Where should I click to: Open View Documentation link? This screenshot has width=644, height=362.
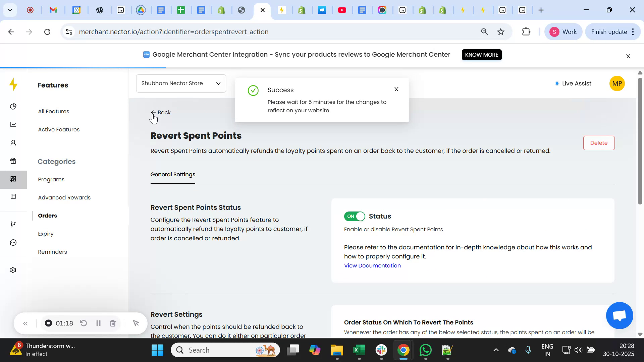pos(372,265)
